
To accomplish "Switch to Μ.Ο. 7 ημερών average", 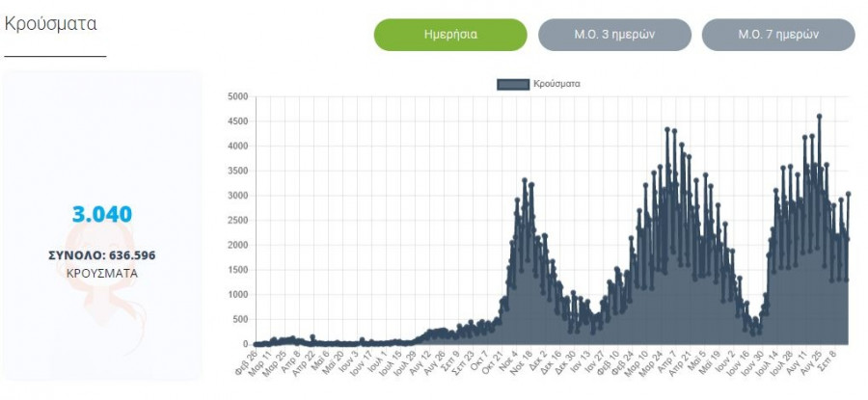I will (x=778, y=35).
